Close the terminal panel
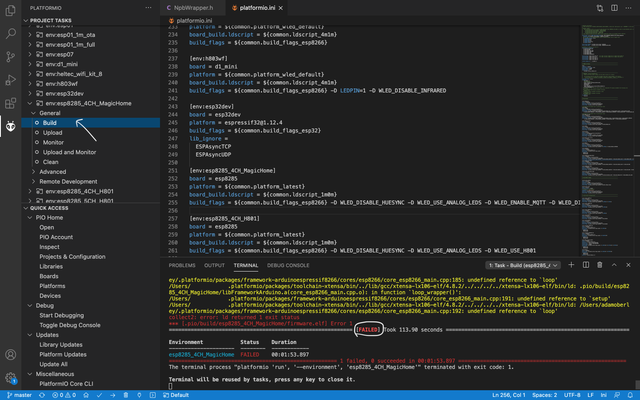Viewport: 640px width, 400px height. click(628, 265)
